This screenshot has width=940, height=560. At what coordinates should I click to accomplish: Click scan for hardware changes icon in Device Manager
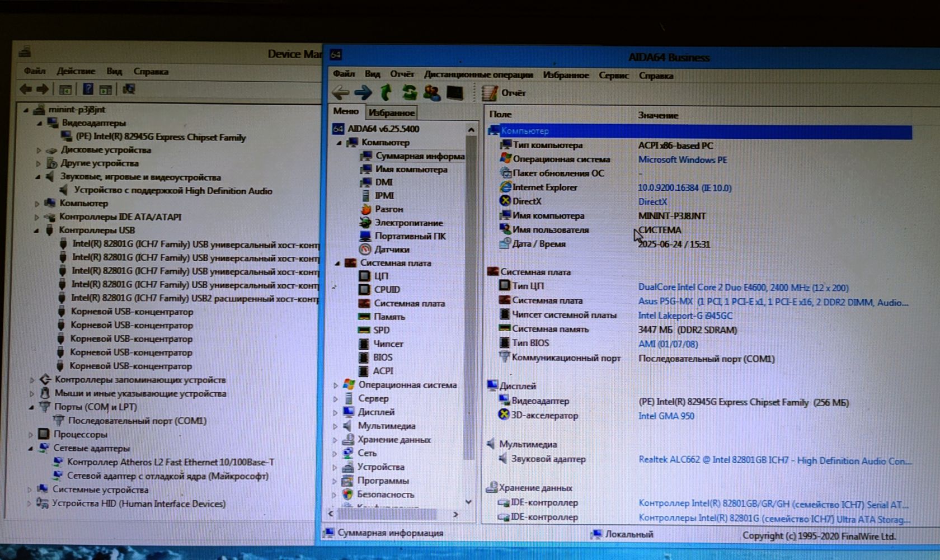pyautogui.click(x=129, y=89)
